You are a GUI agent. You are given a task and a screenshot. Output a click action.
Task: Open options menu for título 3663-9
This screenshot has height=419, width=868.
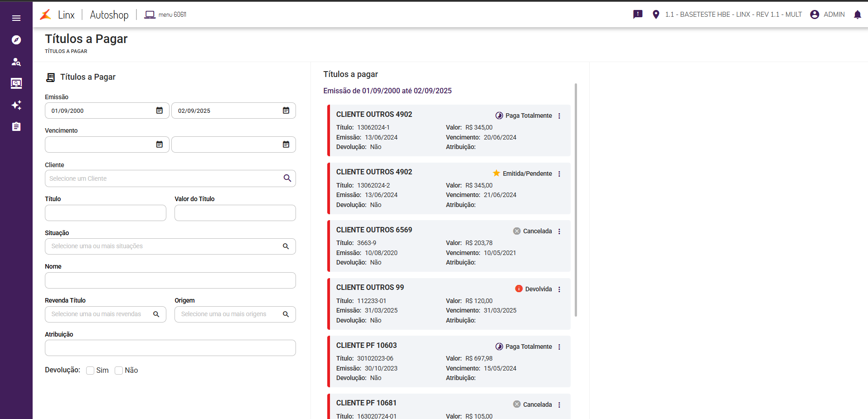coord(559,231)
